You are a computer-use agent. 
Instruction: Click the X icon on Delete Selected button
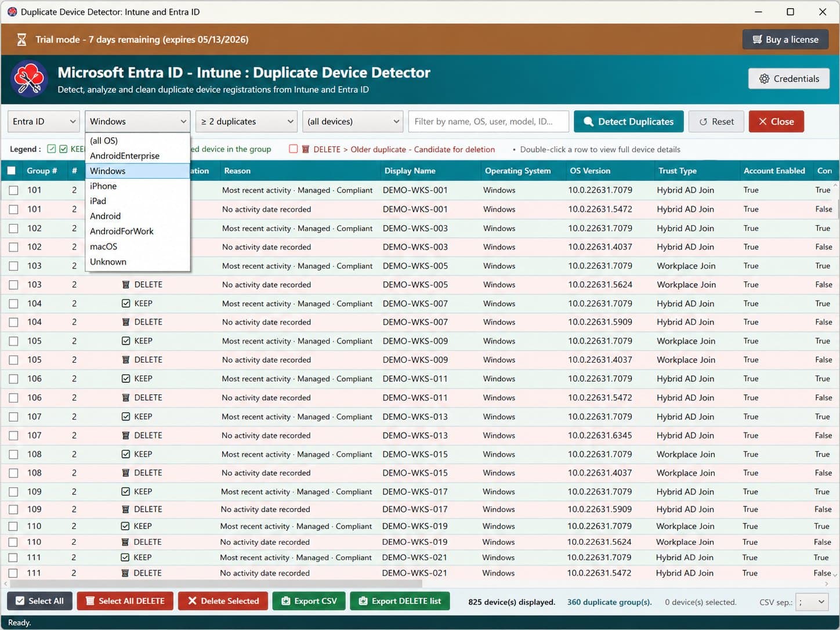tap(192, 601)
